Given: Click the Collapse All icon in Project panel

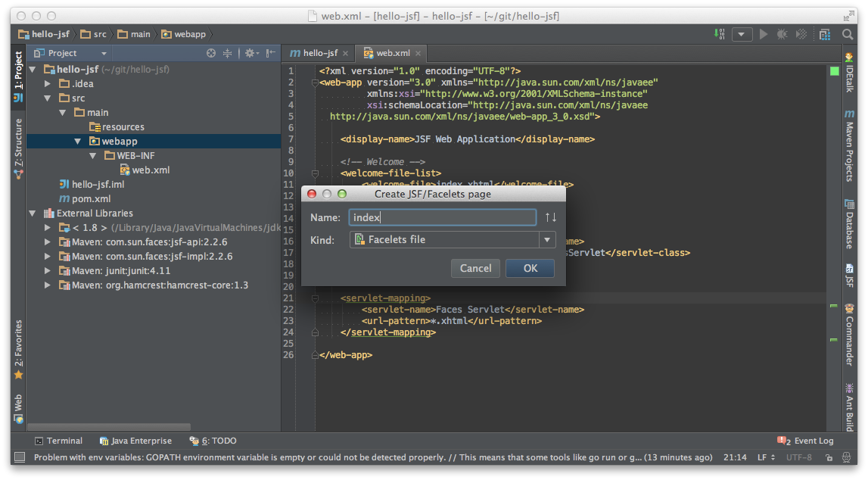Looking at the screenshot, I should tap(228, 53).
